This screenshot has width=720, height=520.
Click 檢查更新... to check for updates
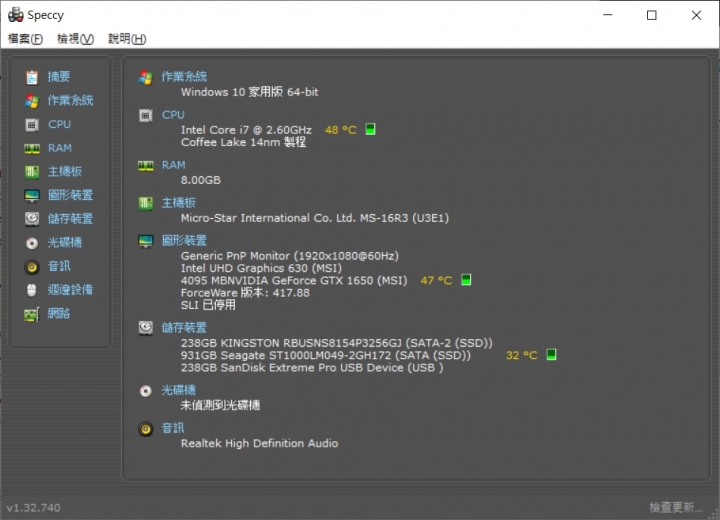[676, 508]
